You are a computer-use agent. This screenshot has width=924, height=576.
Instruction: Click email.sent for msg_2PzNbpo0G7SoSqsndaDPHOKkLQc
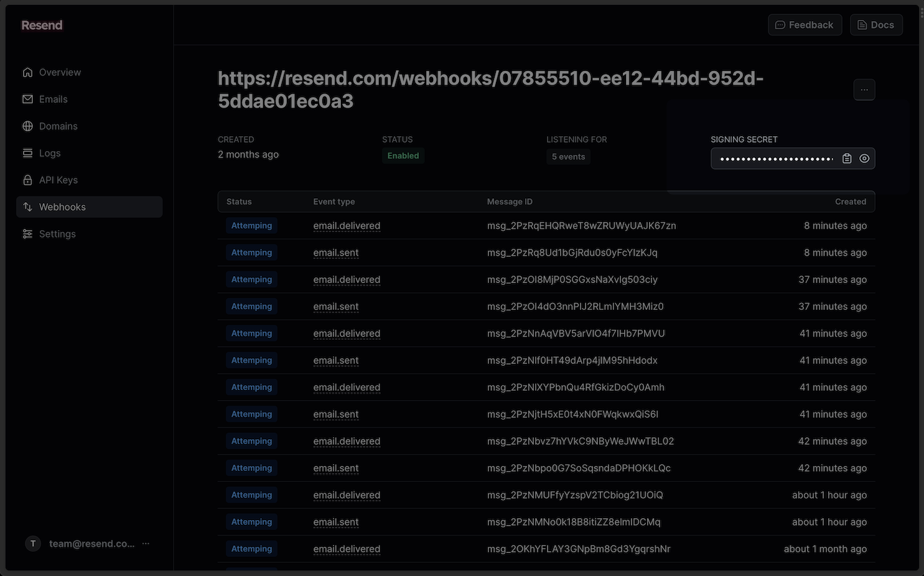tap(336, 468)
